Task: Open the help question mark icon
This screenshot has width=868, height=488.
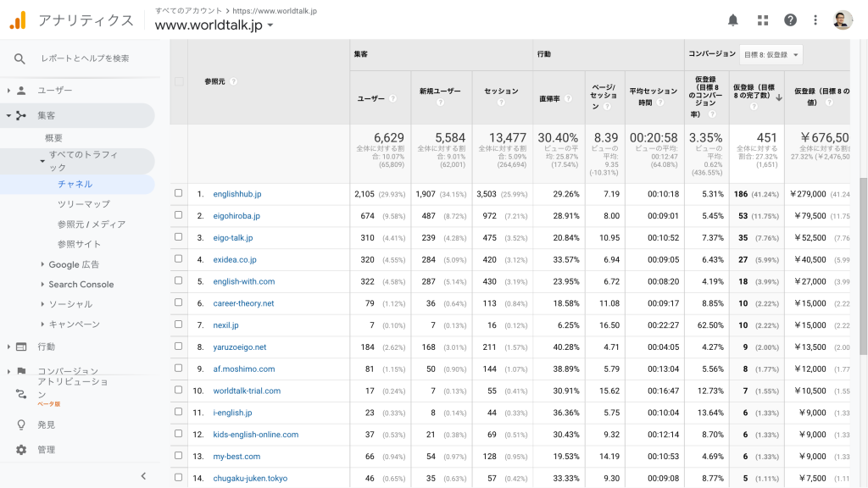Action: 790,19
